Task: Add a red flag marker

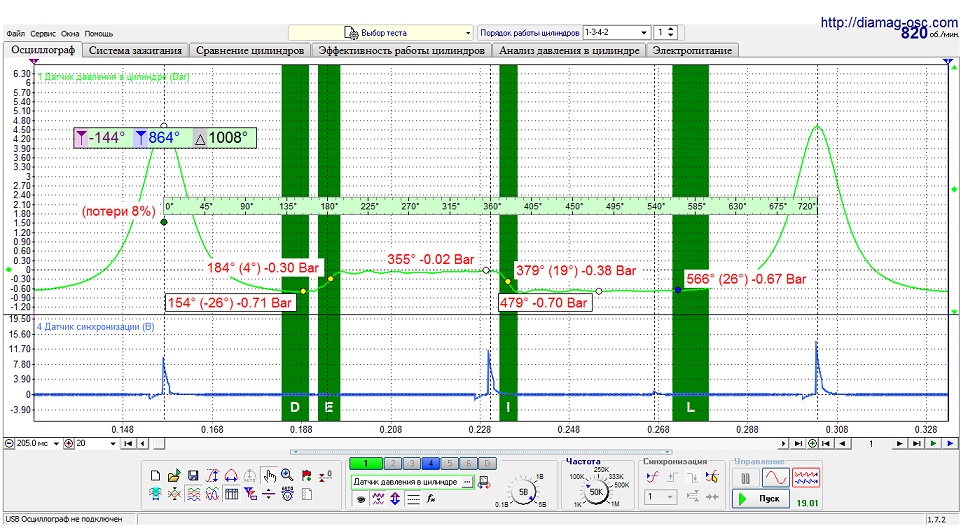Action: coord(306,476)
